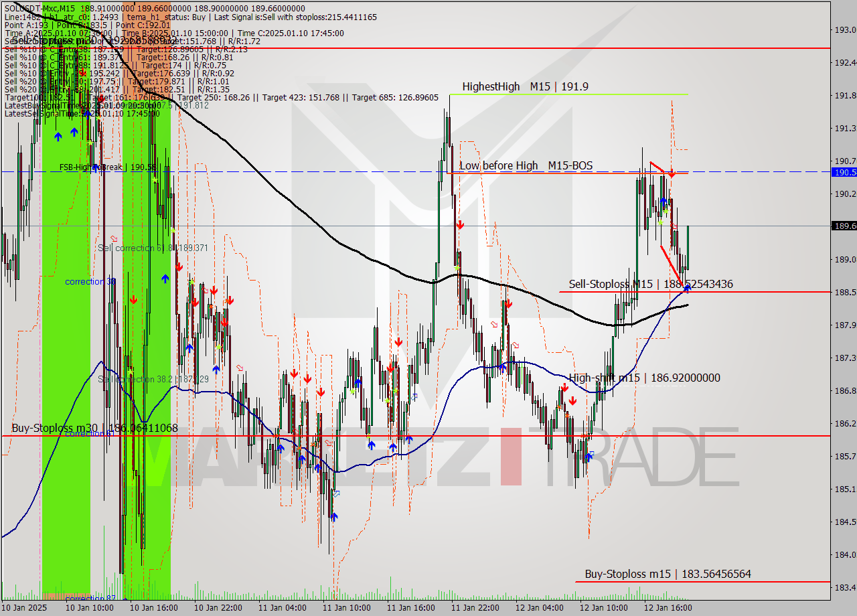Image resolution: width=857 pixels, height=616 pixels.
Task: Select the Low before High M15-BOS label
Action: click(x=526, y=165)
